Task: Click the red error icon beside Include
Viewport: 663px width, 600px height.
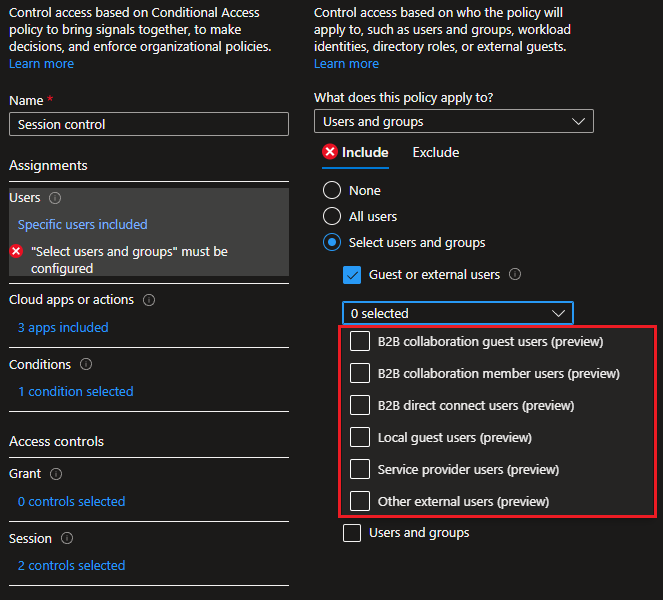Action: point(330,152)
